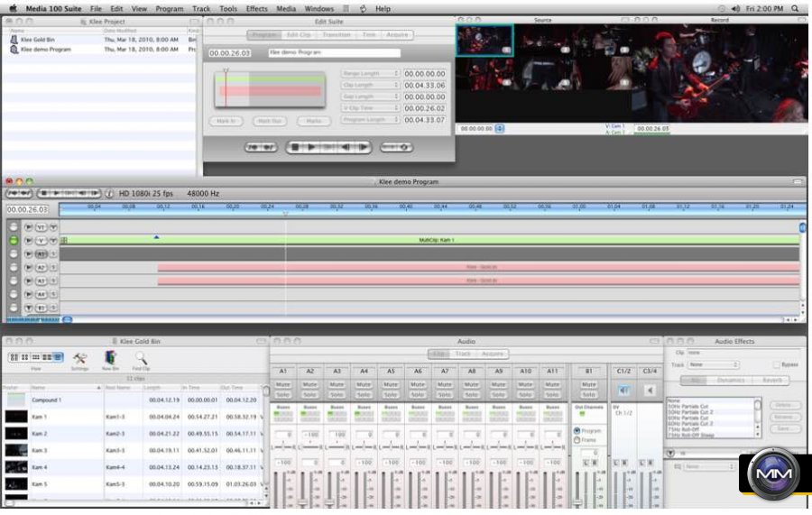Switch to Edit Clip tab in Edit Suite
Image resolution: width=812 pixels, height=515 pixels.
pyautogui.click(x=299, y=34)
